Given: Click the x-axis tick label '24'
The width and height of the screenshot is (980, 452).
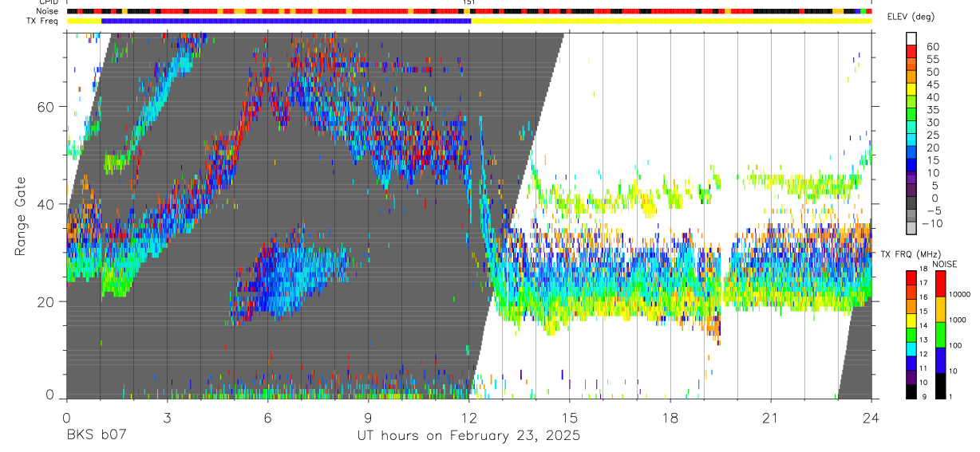Looking at the screenshot, I should point(871,418).
